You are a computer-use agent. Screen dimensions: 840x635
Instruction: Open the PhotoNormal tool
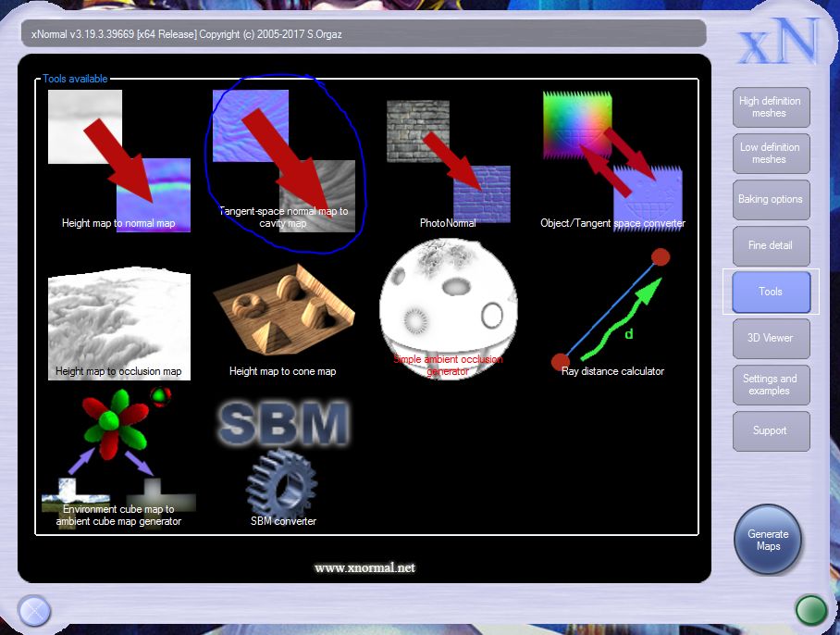click(449, 162)
